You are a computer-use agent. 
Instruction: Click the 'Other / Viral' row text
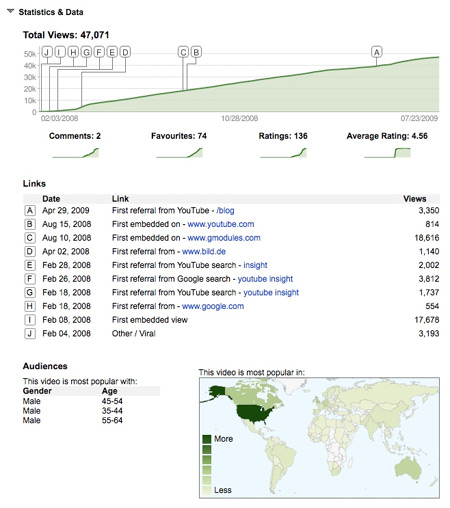[134, 334]
